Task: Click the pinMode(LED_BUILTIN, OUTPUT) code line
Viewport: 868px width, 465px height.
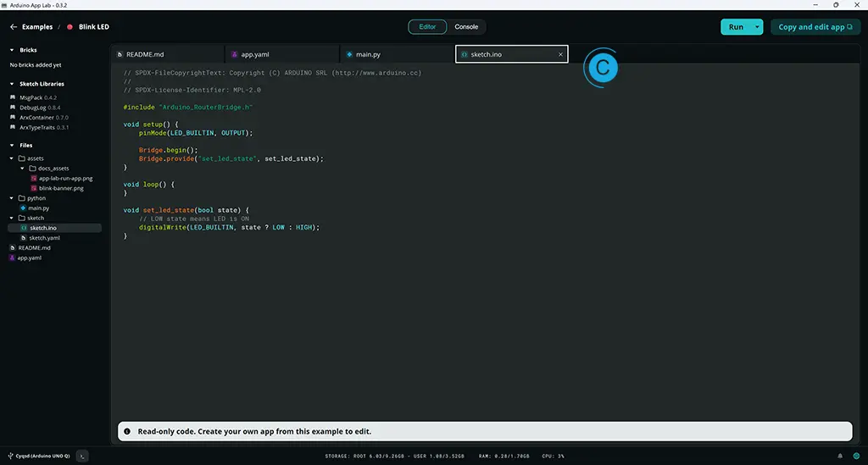Action: pos(196,133)
